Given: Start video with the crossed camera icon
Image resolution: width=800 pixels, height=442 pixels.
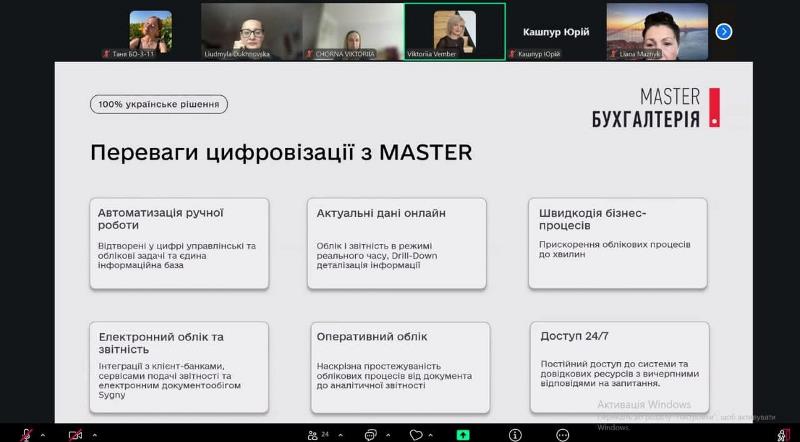Looking at the screenshot, I should pyautogui.click(x=76, y=435).
